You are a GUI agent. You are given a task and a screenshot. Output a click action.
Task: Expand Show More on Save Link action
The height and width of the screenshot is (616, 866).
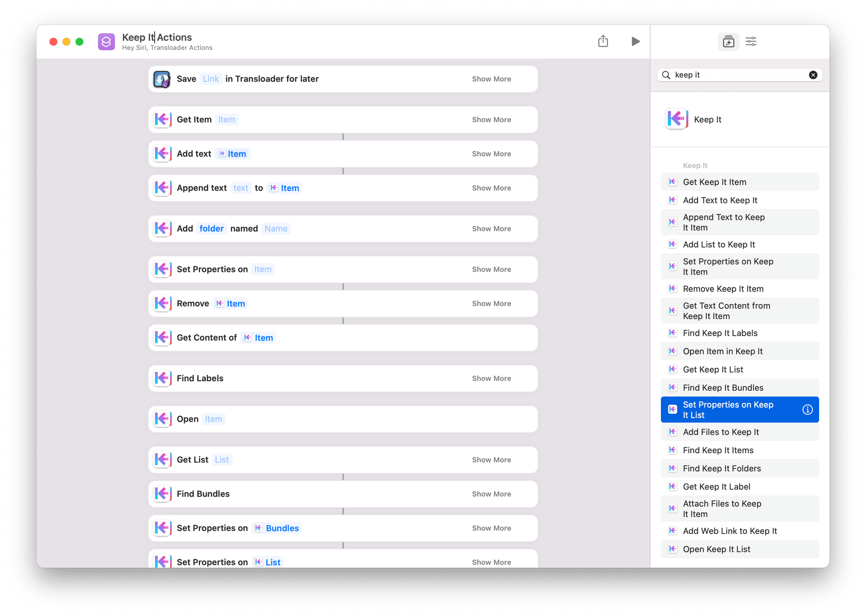click(491, 79)
